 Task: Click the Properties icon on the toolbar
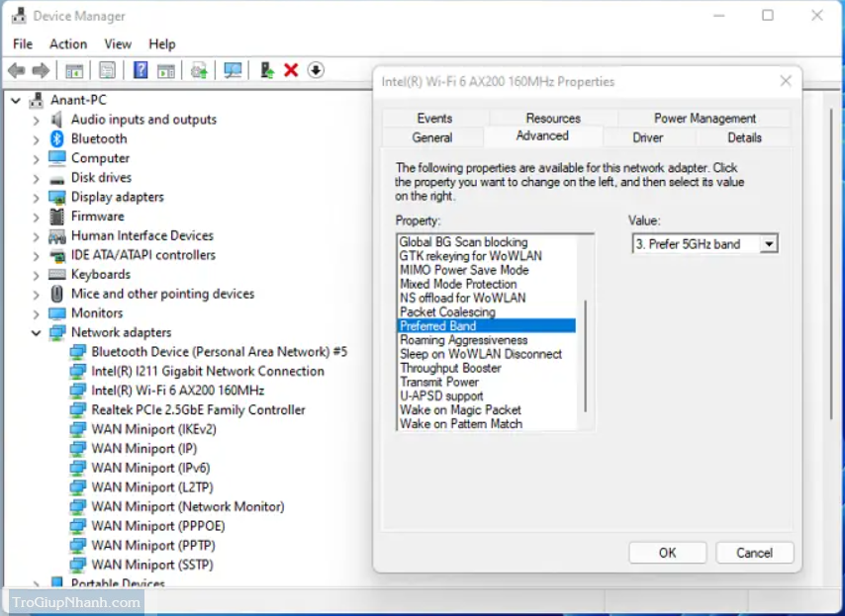[x=105, y=69]
